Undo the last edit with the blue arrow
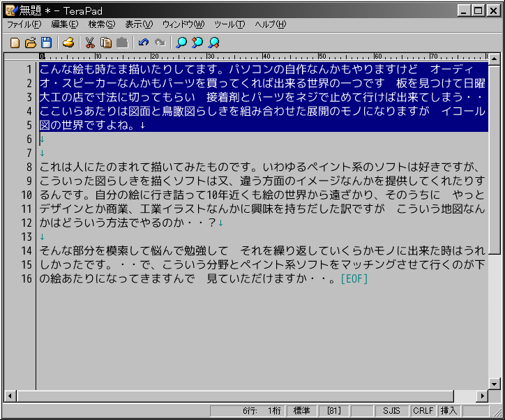 143,43
